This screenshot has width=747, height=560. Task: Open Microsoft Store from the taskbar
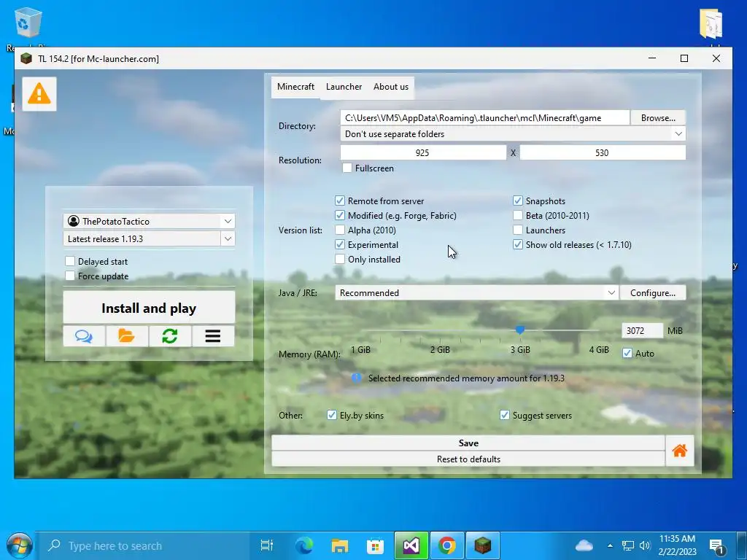point(376,545)
